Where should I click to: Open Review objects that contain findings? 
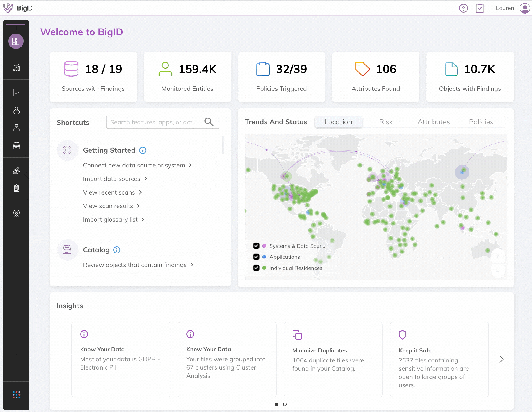pos(138,265)
